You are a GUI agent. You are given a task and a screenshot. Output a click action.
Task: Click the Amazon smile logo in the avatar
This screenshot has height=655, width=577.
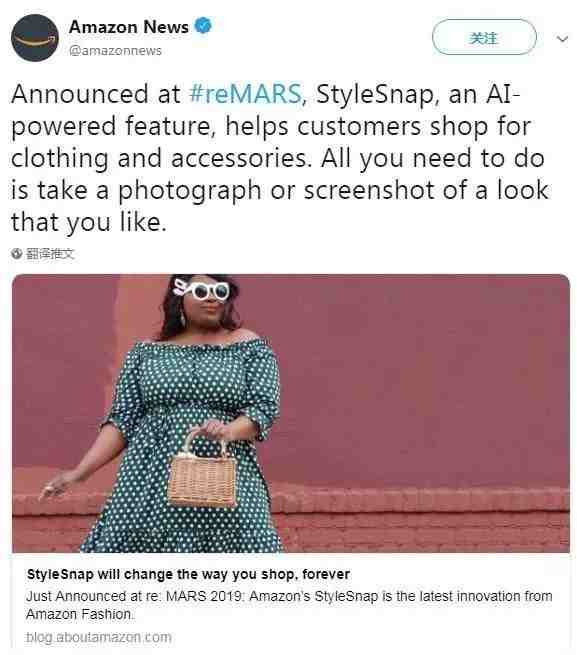tap(35, 41)
